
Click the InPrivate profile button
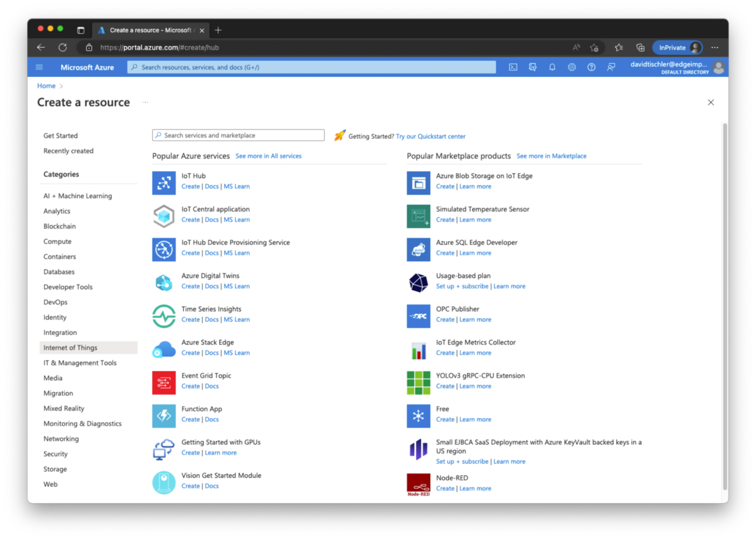(678, 48)
